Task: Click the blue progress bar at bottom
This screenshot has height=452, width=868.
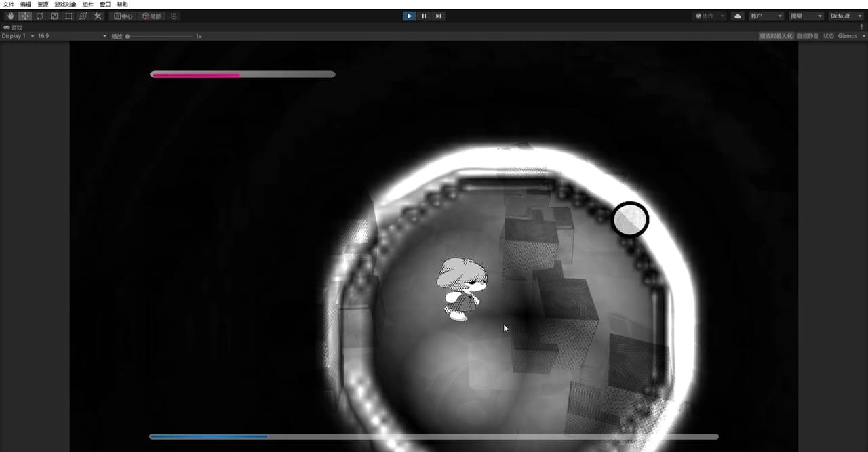Action: pos(434,436)
